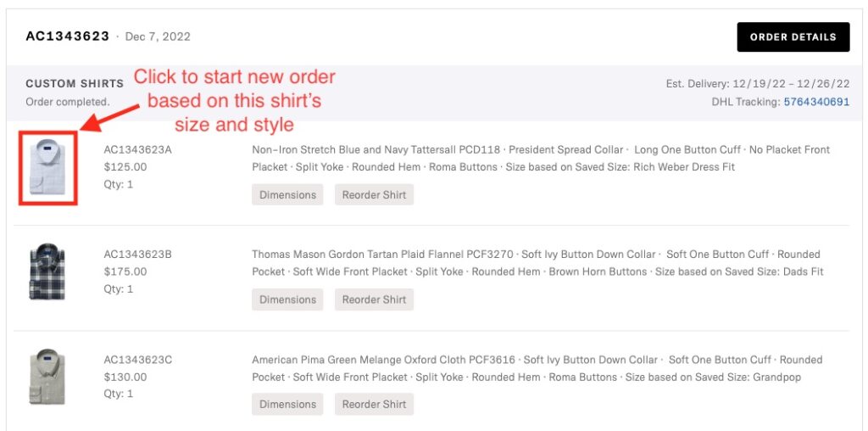Reorder the green melange oxford shirt

[x=374, y=404]
